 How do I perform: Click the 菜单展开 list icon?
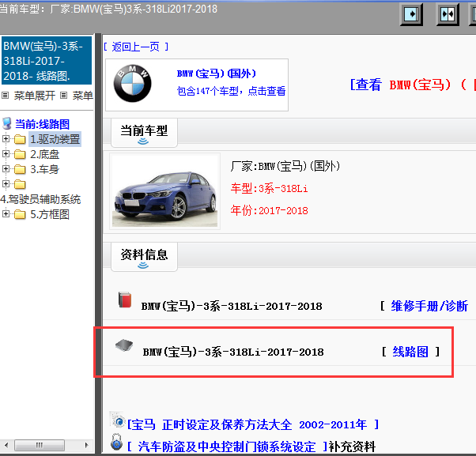point(5,96)
